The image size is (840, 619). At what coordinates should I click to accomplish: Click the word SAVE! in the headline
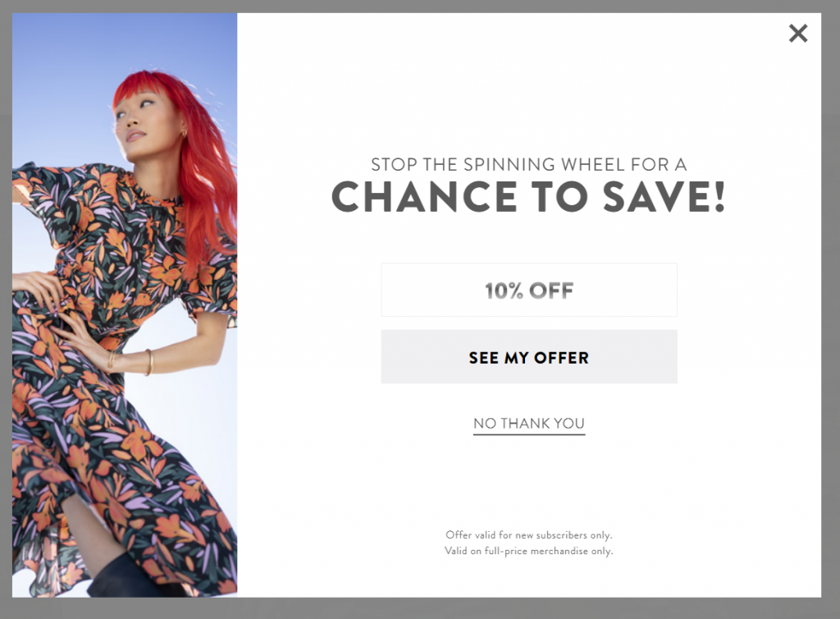click(664, 197)
